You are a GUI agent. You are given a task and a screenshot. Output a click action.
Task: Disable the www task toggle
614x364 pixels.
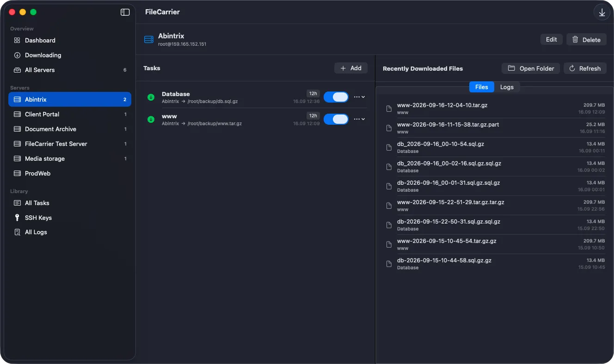336,119
